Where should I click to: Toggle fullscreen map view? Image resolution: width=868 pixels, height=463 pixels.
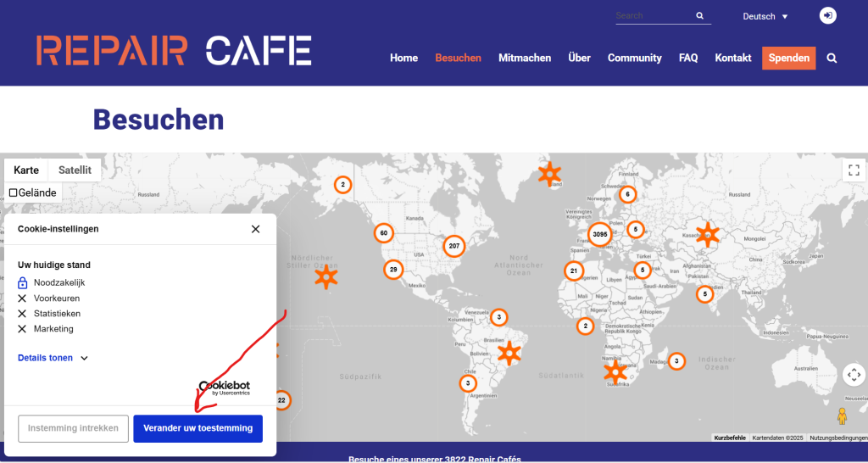tap(854, 170)
